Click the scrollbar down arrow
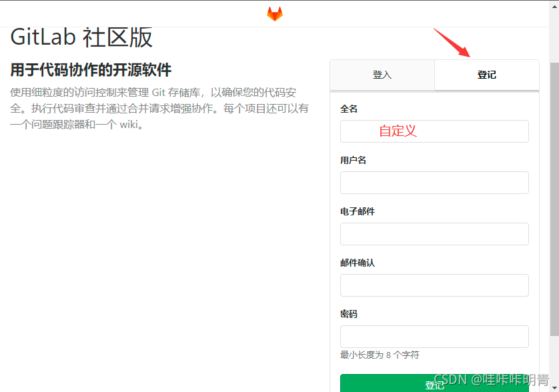 tap(554, 388)
